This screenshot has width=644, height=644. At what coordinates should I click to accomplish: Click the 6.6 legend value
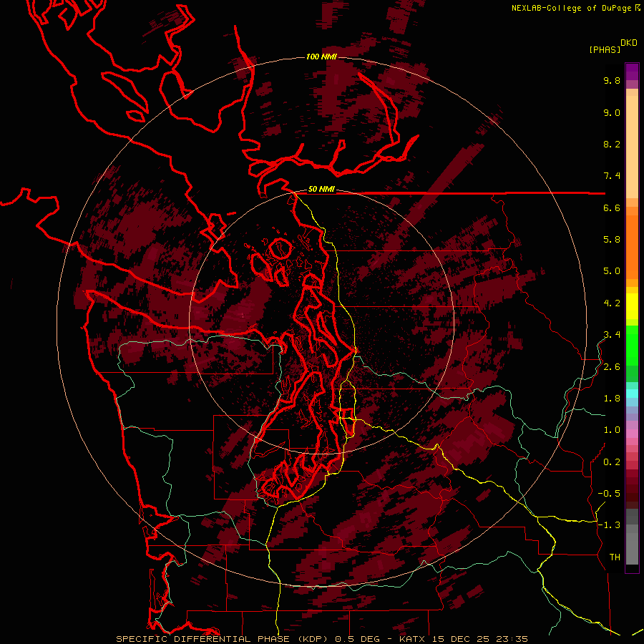[x=612, y=208]
